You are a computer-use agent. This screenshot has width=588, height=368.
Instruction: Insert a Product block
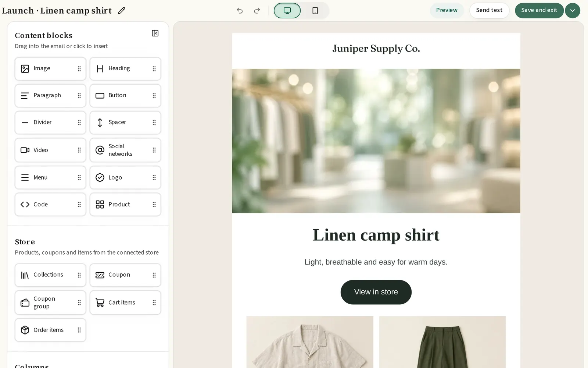click(125, 204)
